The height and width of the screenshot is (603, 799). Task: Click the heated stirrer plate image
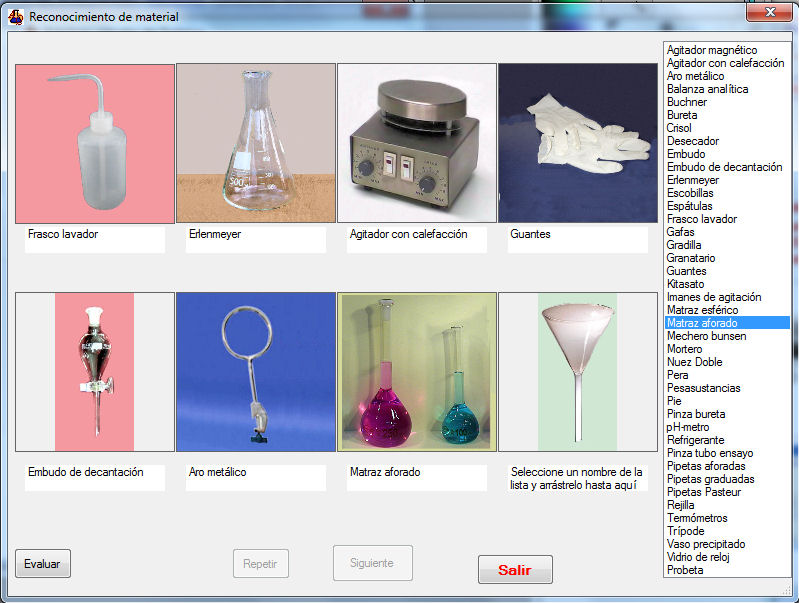[x=417, y=143]
